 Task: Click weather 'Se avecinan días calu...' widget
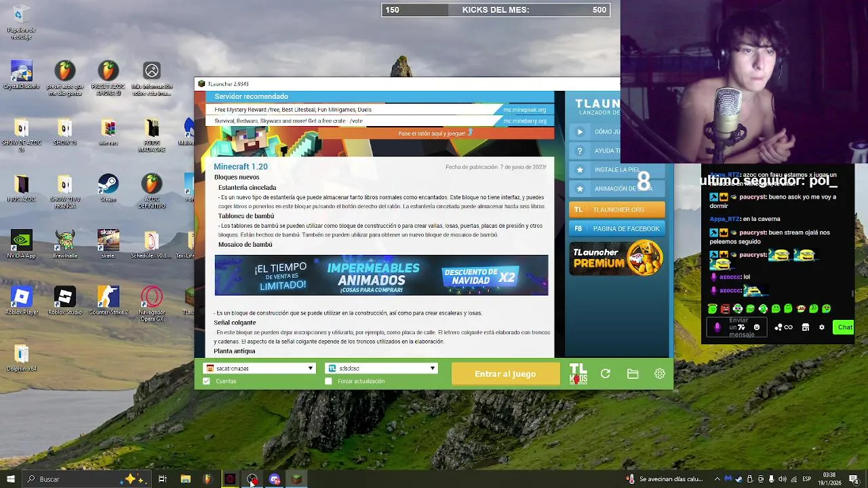(665, 479)
